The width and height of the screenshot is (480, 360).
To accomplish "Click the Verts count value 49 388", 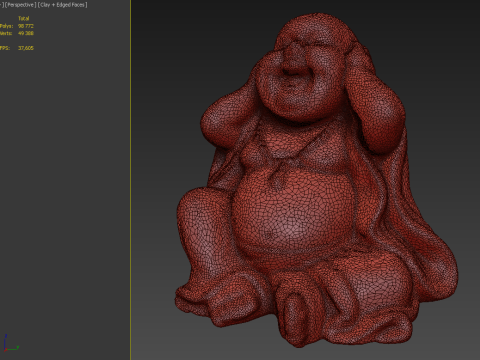I will [x=26, y=33].
